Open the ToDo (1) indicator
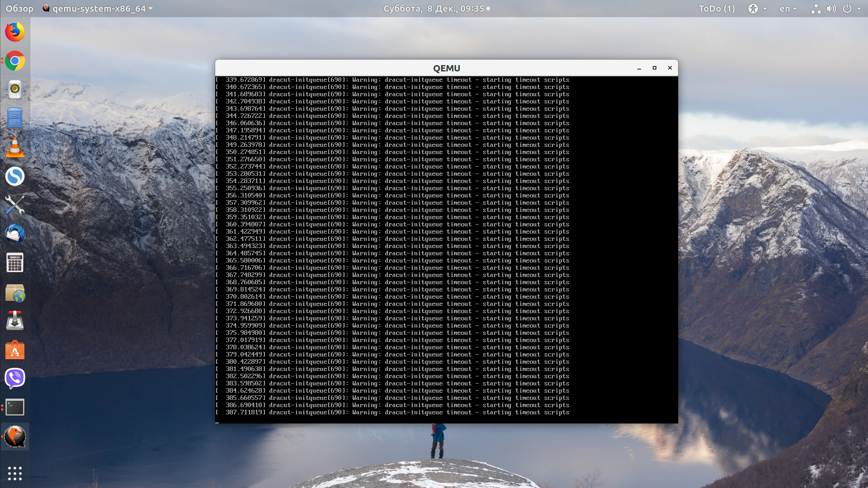868x488 pixels. tap(717, 9)
